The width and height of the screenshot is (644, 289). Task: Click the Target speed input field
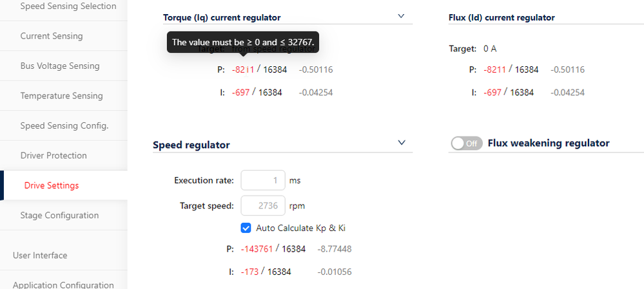262,206
